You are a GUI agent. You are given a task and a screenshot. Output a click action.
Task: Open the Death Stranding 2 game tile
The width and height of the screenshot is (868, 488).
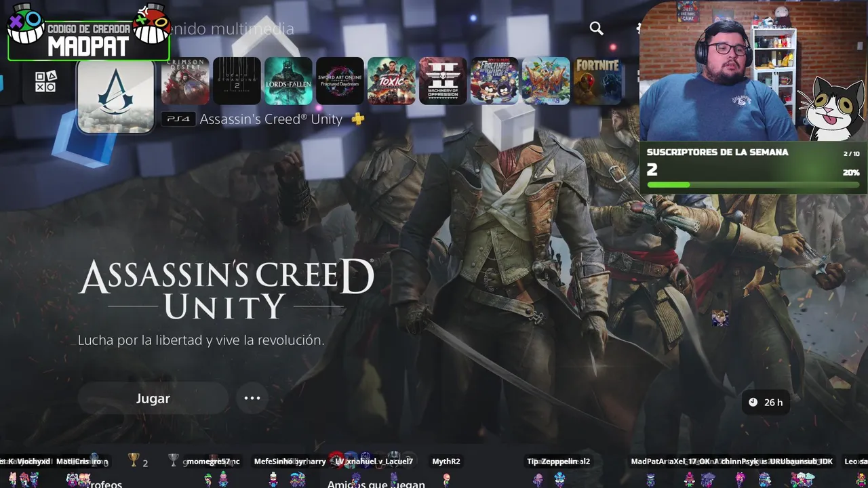(x=237, y=81)
